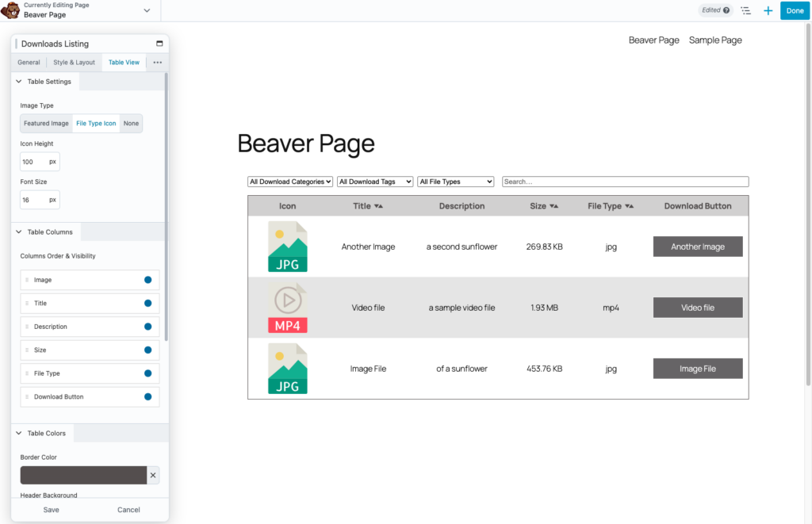This screenshot has height=524, width=812.
Task: Toggle visibility of the Description column
Action: pos(148,327)
